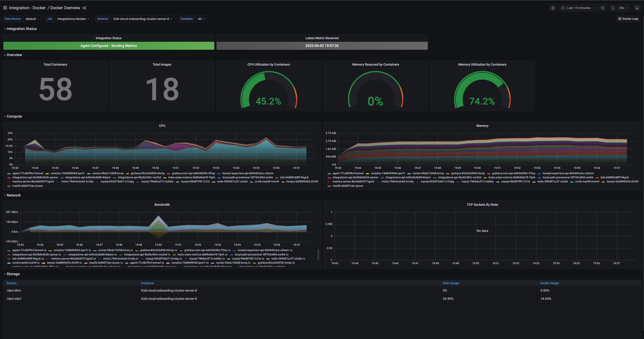Image resolution: width=644 pixels, height=339 pixels.
Task: Sort storage table by Disk Usage
Action: (451, 283)
